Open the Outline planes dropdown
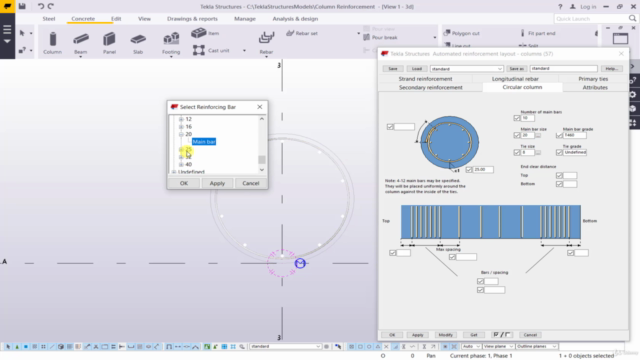 pyautogui.click(x=536, y=347)
